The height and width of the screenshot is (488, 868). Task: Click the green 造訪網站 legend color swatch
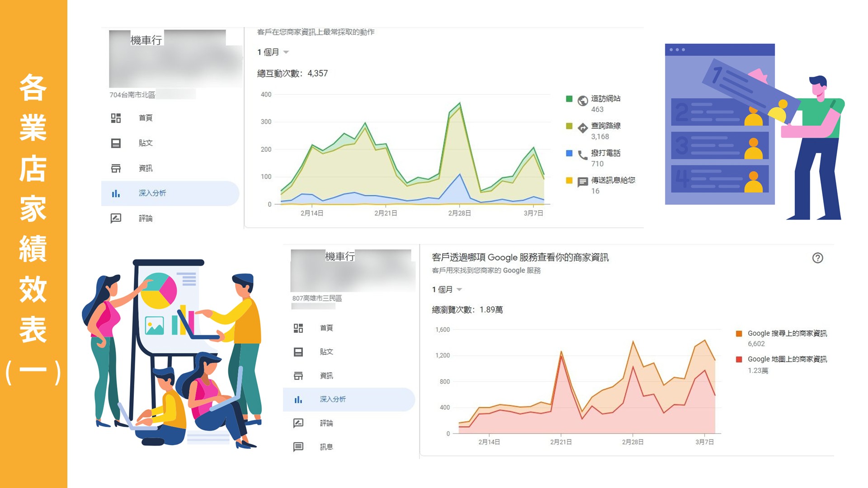pyautogui.click(x=569, y=99)
